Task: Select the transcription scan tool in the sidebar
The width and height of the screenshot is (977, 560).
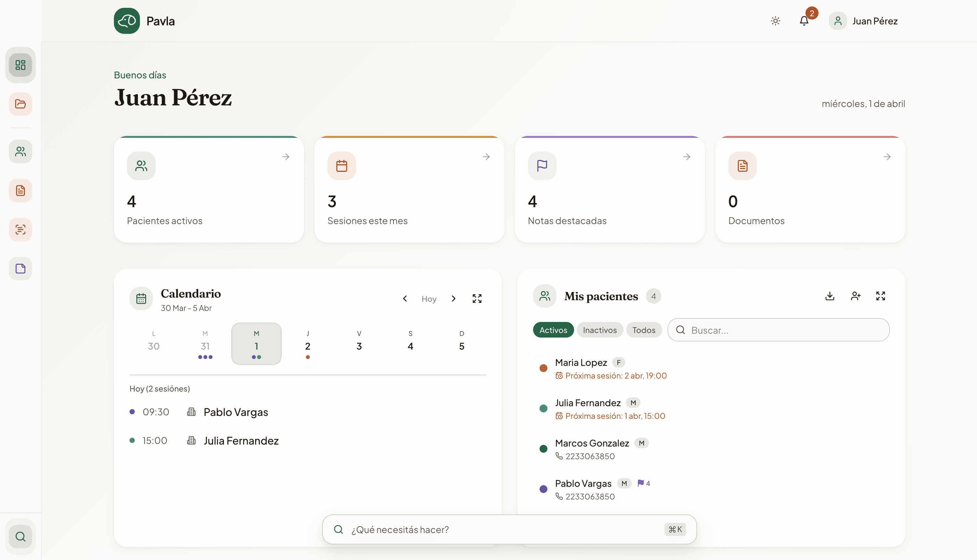Action: point(20,230)
